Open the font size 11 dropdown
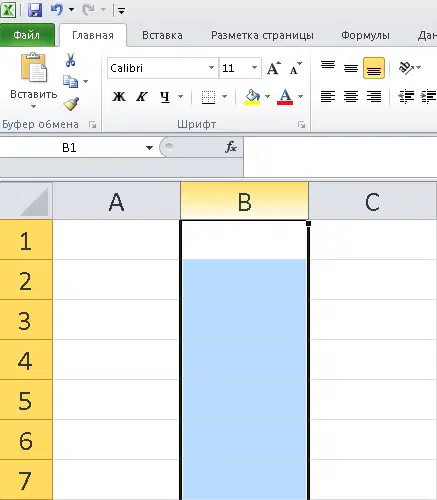The height and width of the screenshot is (500, 437). click(x=254, y=68)
